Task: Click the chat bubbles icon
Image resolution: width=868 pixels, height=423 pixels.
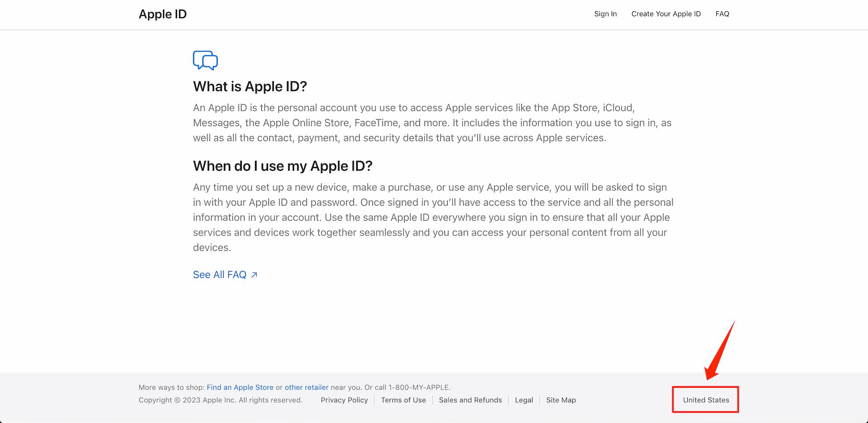Action: click(x=205, y=60)
